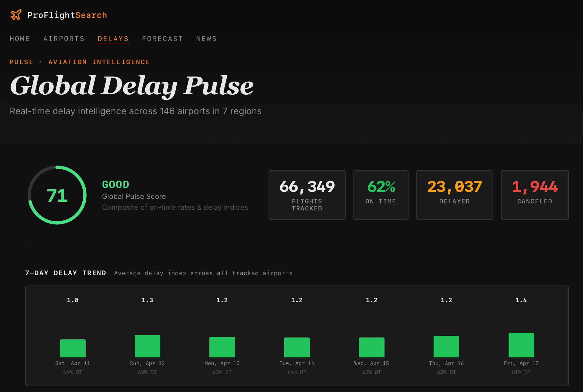Select the Tue, Apr 14 trend bar
The height and width of the screenshot is (392, 583).
(297, 347)
